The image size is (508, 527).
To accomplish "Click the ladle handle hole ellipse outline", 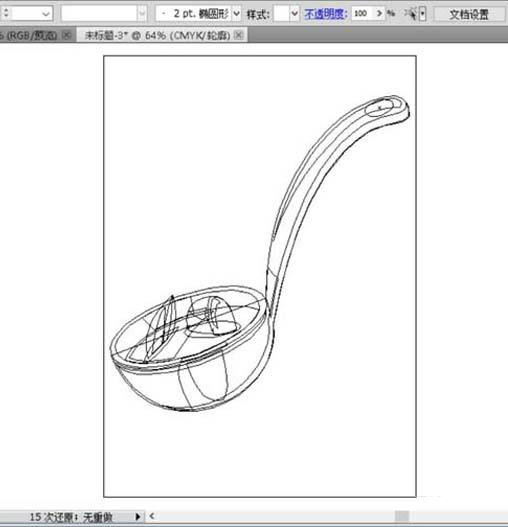I will click(x=380, y=108).
